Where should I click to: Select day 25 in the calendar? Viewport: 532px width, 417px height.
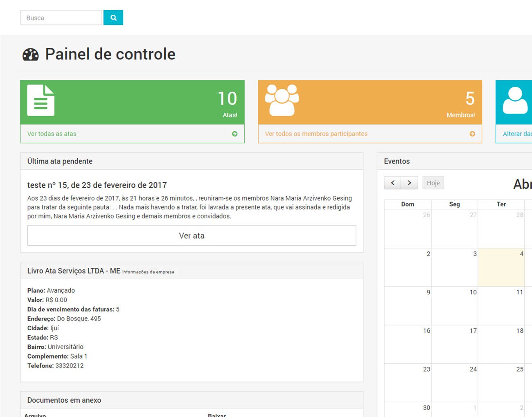coord(501,383)
